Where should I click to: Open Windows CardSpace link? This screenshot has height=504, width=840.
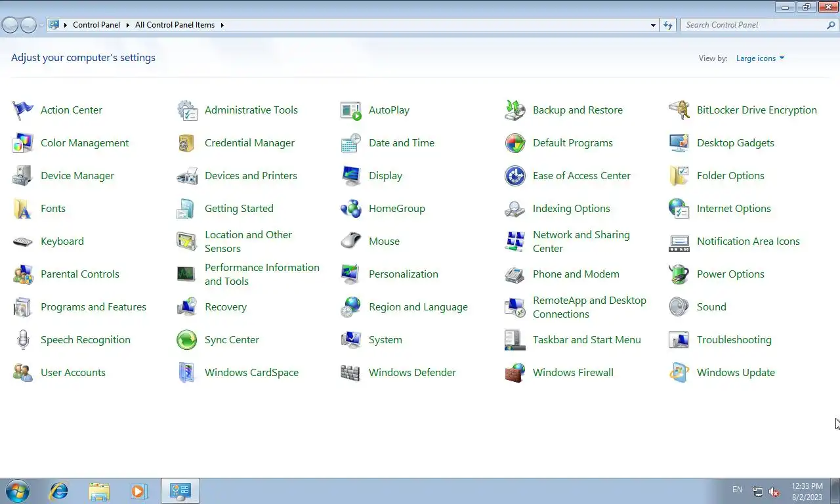251,373
